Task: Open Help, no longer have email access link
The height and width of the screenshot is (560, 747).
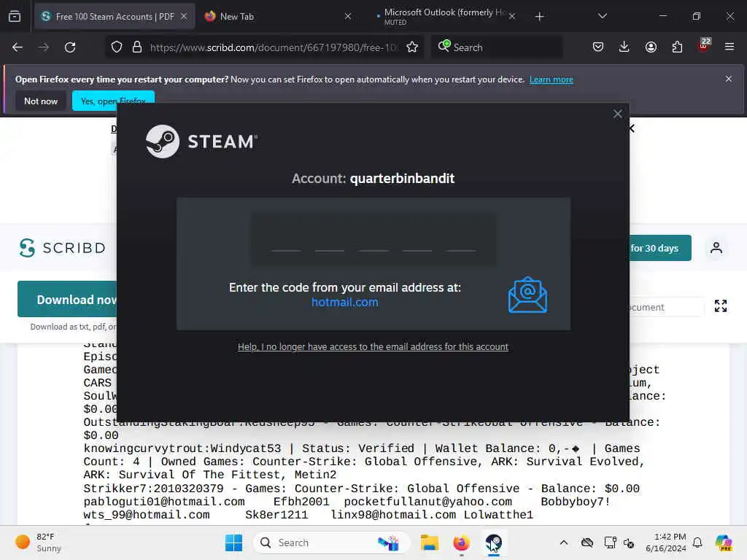Action: (x=373, y=346)
